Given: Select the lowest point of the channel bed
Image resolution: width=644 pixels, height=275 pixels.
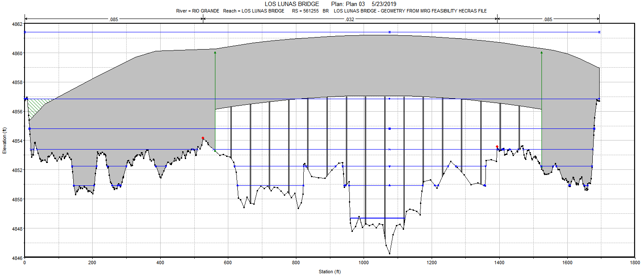Looking at the screenshot, I should tap(389, 253).
